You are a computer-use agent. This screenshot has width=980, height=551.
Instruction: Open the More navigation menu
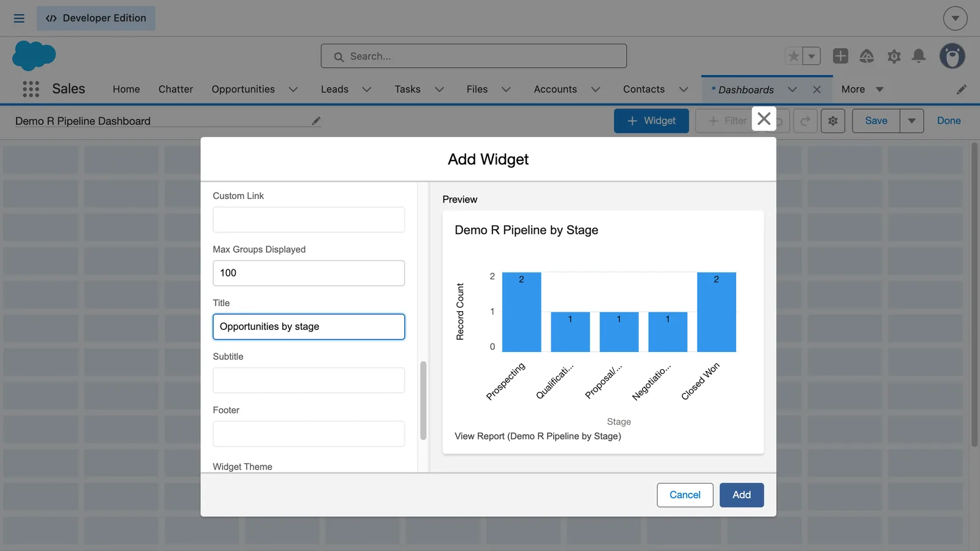point(862,89)
